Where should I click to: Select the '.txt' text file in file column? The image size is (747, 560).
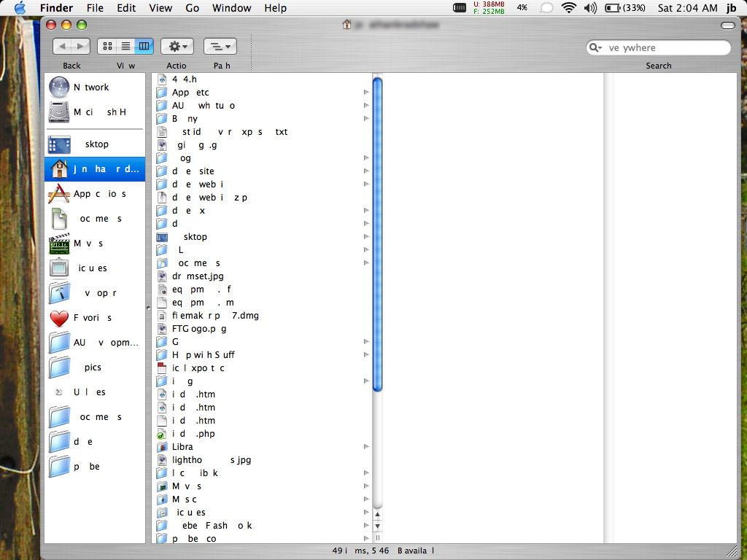[222, 132]
